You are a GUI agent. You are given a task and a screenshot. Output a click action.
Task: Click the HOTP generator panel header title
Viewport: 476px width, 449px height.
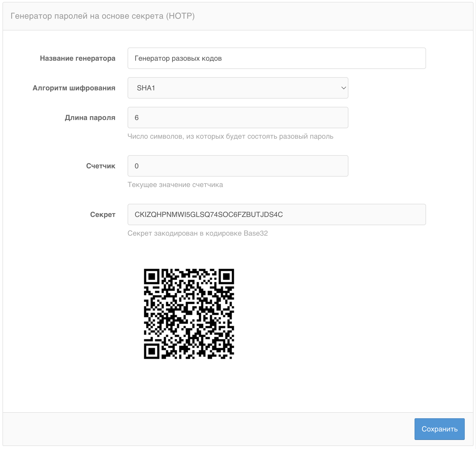click(x=103, y=16)
